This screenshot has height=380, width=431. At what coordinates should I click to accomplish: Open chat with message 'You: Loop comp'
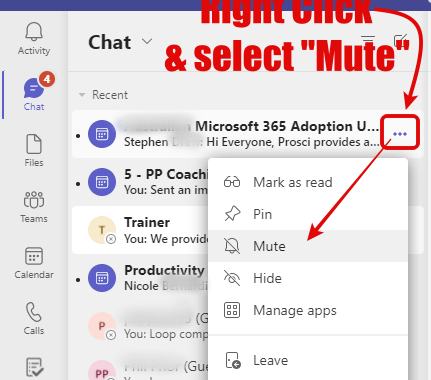click(x=140, y=326)
